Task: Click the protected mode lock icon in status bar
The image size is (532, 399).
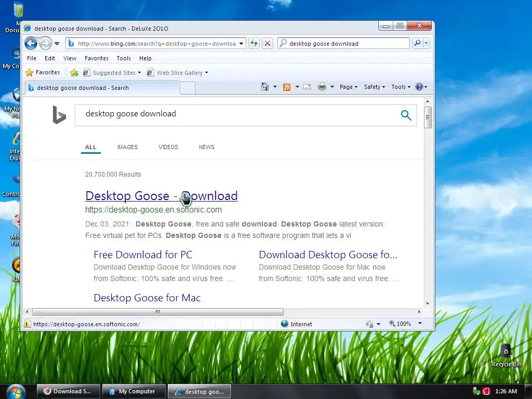Action: (x=370, y=324)
